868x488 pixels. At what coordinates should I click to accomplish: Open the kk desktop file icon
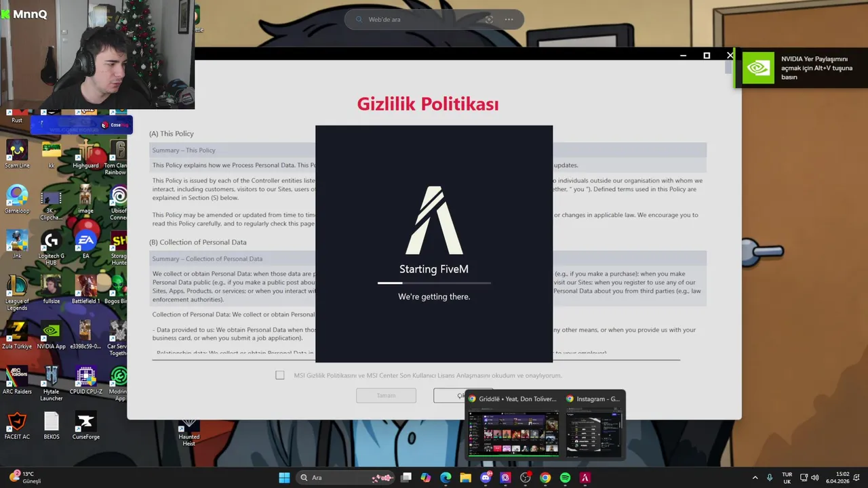pyautogui.click(x=51, y=155)
